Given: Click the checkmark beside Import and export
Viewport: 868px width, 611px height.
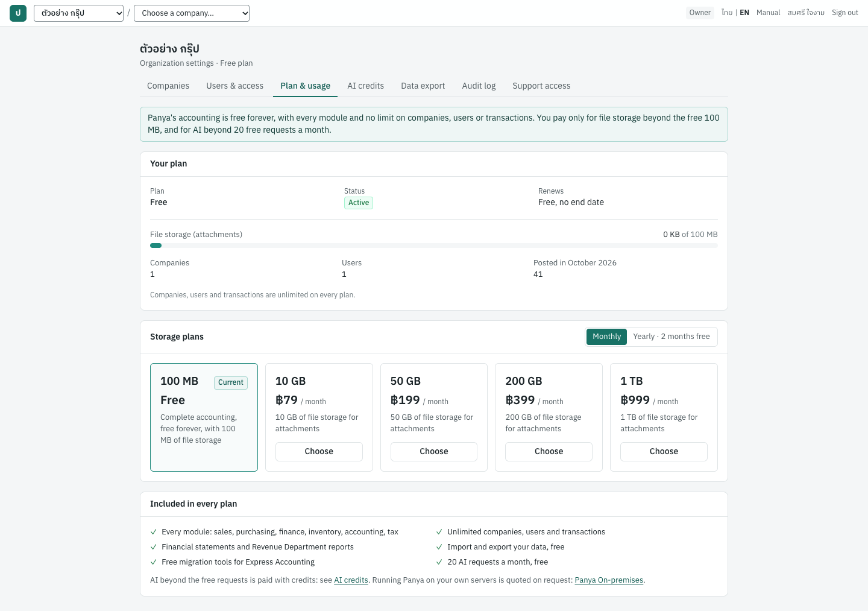Looking at the screenshot, I should (x=439, y=547).
